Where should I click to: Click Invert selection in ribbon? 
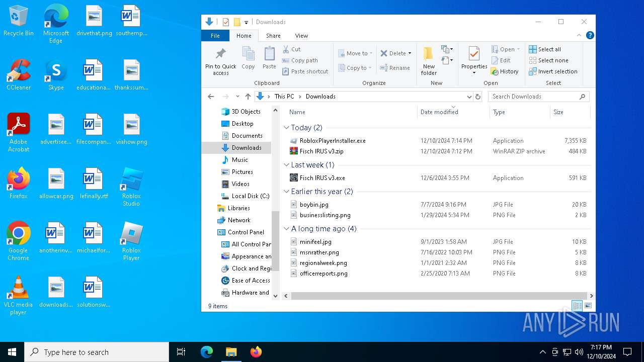click(553, 71)
